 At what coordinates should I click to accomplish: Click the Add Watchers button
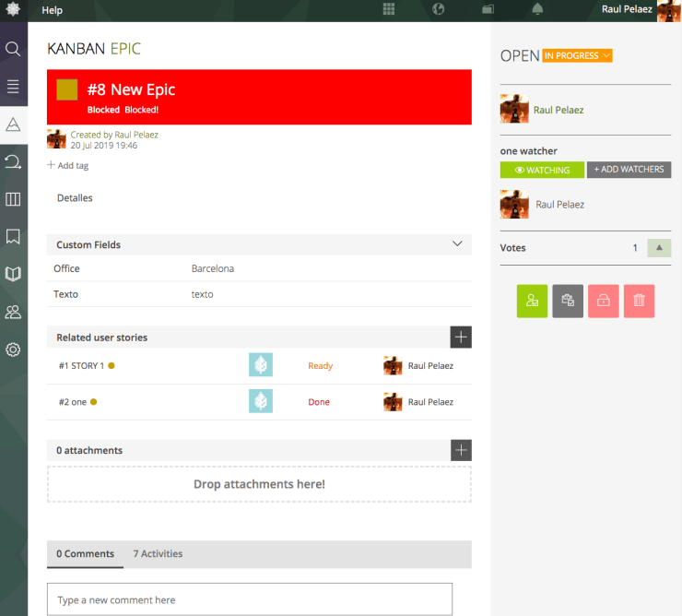629,170
